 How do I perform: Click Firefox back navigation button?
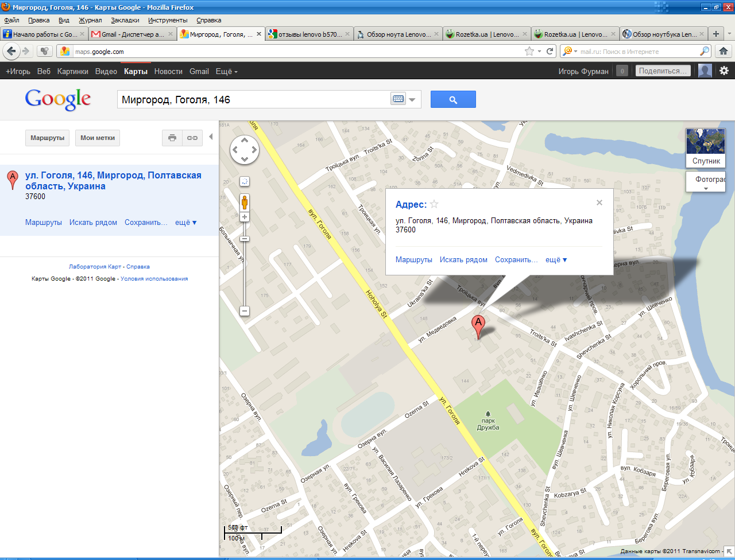click(x=11, y=51)
